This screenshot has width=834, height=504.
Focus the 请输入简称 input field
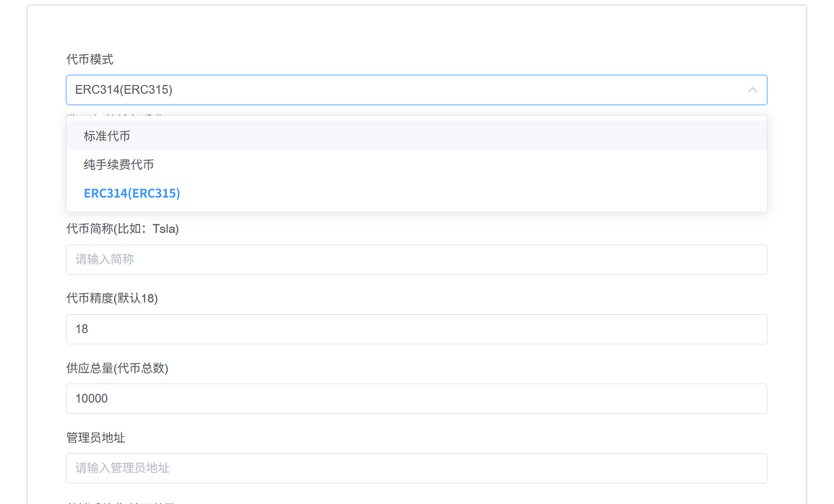[417, 259]
